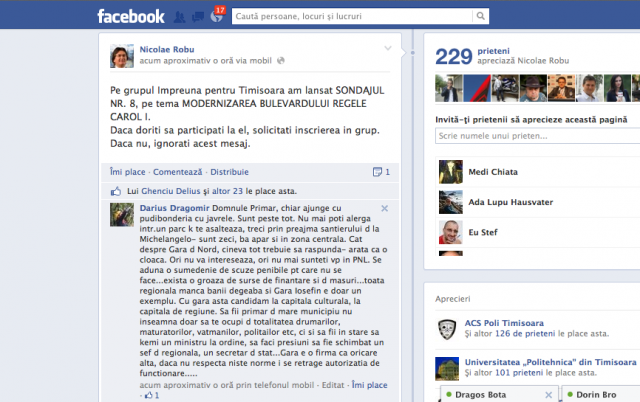Image resolution: width=640 pixels, height=402 pixels.
Task: Like the comment via 'Îmi place'
Action: tap(369, 385)
